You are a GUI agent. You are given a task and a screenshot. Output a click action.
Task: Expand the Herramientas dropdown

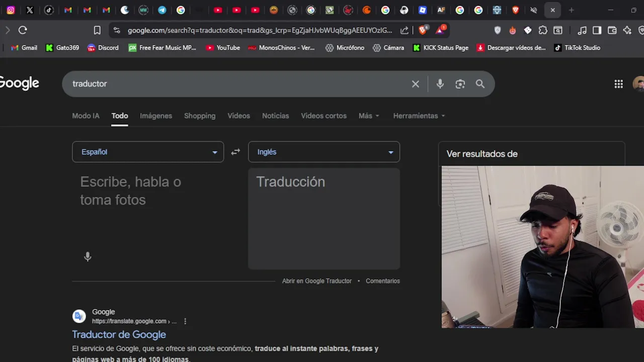pyautogui.click(x=419, y=116)
